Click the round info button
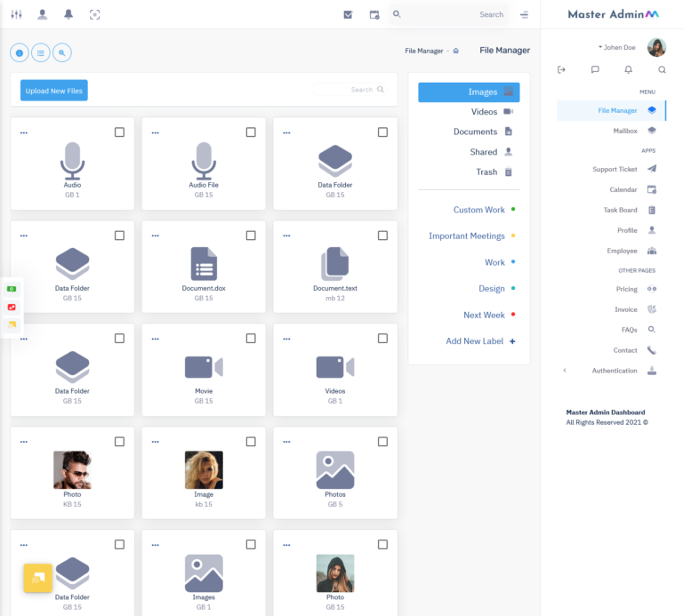This screenshot has width=683, height=616. click(20, 52)
